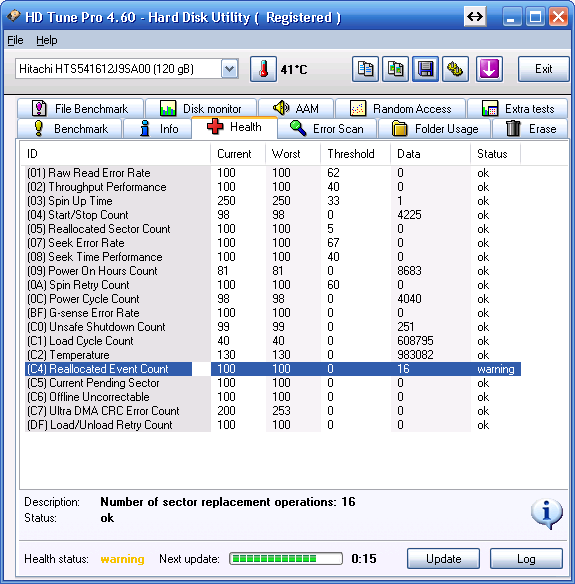The width and height of the screenshot is (575, 584).
Task: Open the Help menu
Action: point(47,40)
